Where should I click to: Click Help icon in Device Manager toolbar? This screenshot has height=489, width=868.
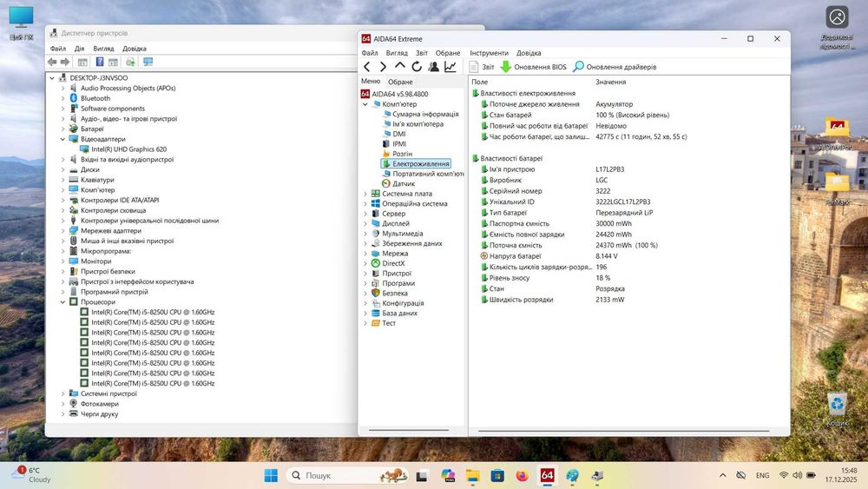point(100,62)
